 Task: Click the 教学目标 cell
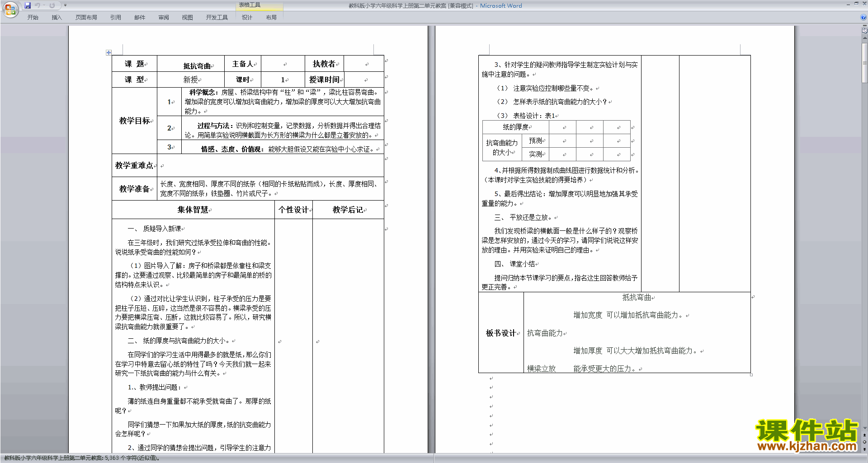[x=135, y=121]
